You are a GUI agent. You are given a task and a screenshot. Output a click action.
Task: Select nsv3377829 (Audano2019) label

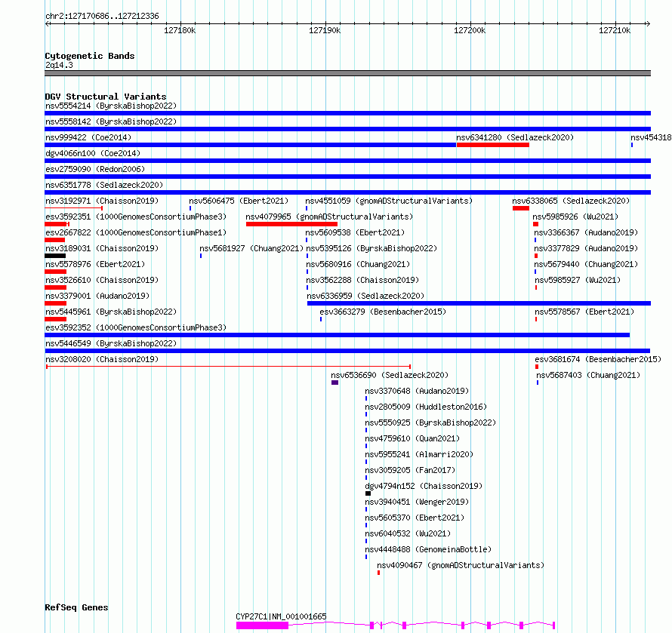(586, 248)
